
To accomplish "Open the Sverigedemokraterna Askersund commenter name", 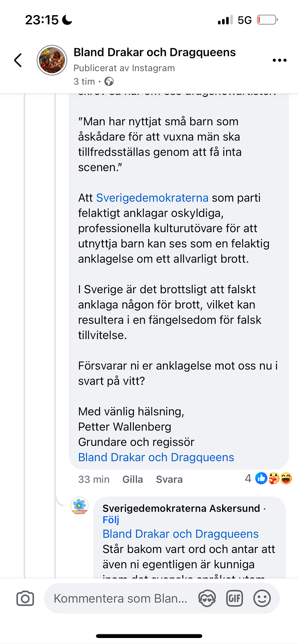I will coord(181,508).
